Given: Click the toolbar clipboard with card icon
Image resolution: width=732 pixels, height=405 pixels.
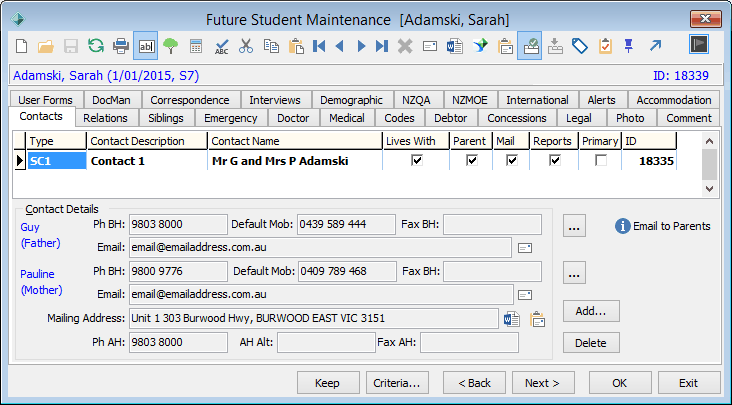Looking at the screenshot, I should pyautogui.click(x=505, y=46).
